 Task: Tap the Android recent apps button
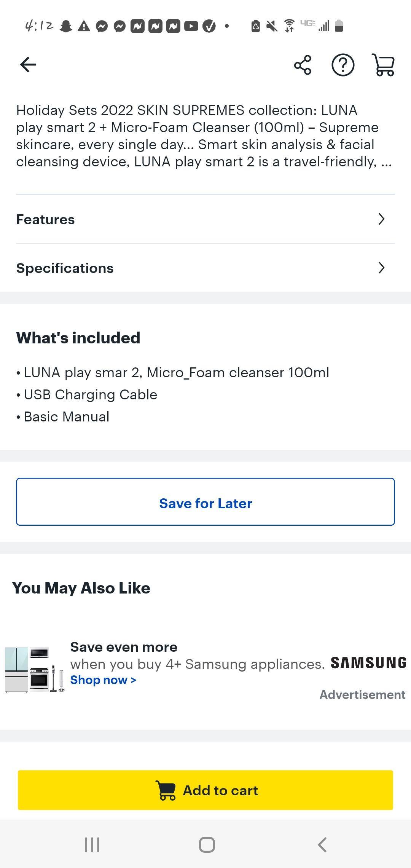[x=92, y=845]
